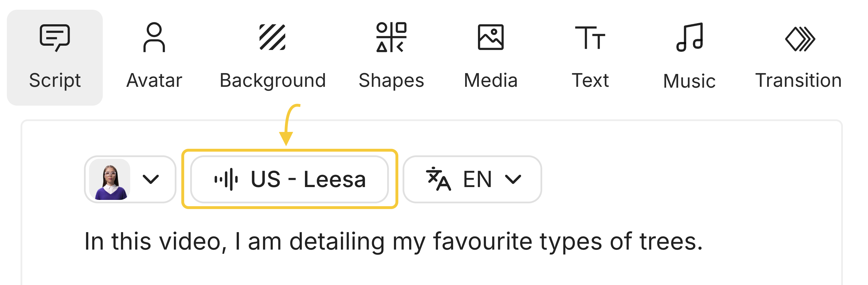Select the Text tool icon
Screen dimensions: 868x285
[x=590, y=38]
